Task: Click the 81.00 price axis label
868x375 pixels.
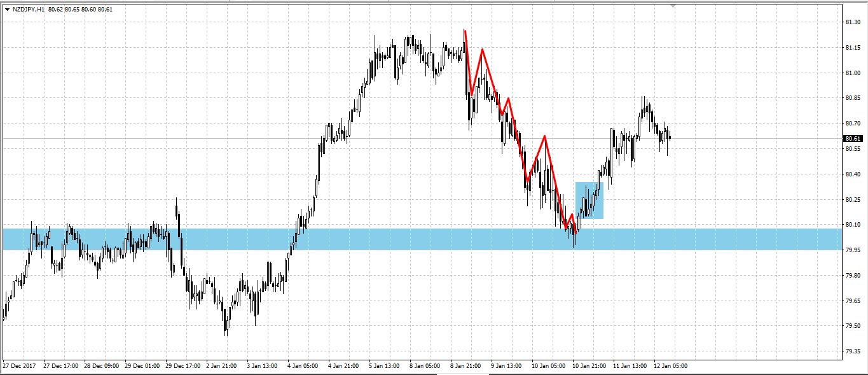Action: (x=853, y=73)
